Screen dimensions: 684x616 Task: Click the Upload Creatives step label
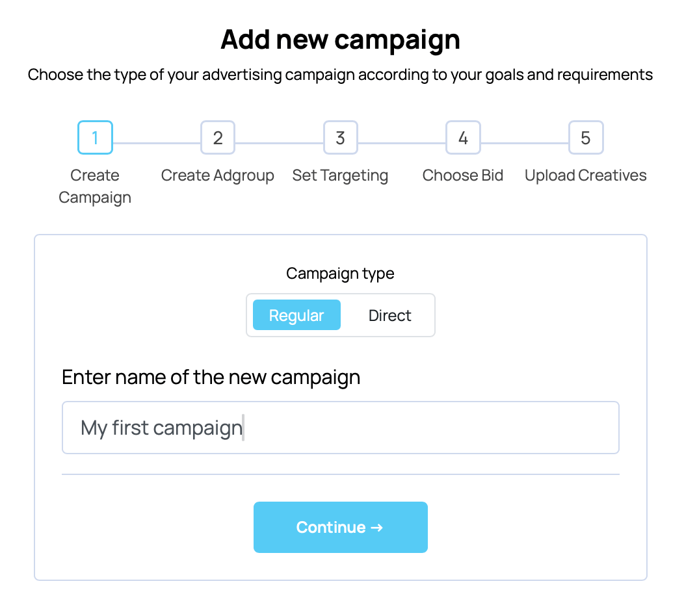585,175
